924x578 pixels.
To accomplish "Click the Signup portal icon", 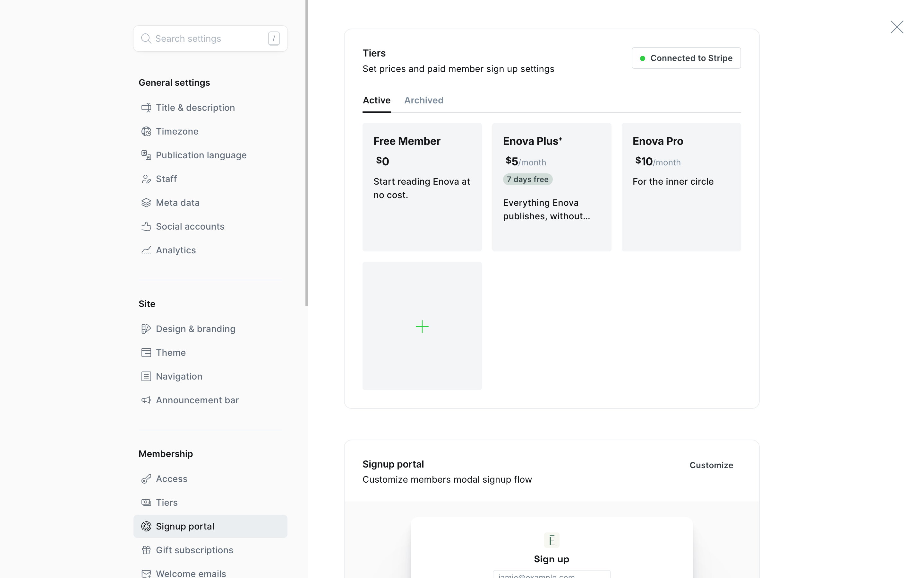I will [x=146, y=526].
